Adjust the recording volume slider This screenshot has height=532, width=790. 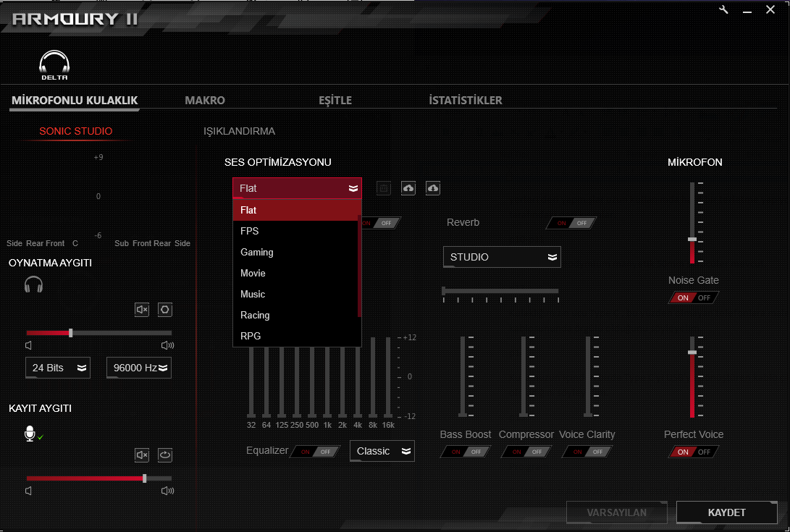pyautogui.click(x=145, y=478)
